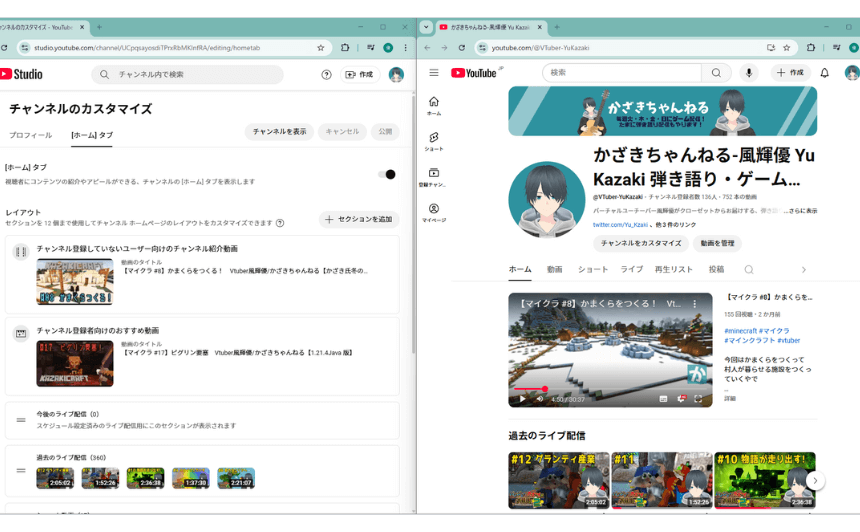Viewport: 860px width, 532px height.
Task: Toggle the [ホーム] タブ display switch
Action: (387, 174)
